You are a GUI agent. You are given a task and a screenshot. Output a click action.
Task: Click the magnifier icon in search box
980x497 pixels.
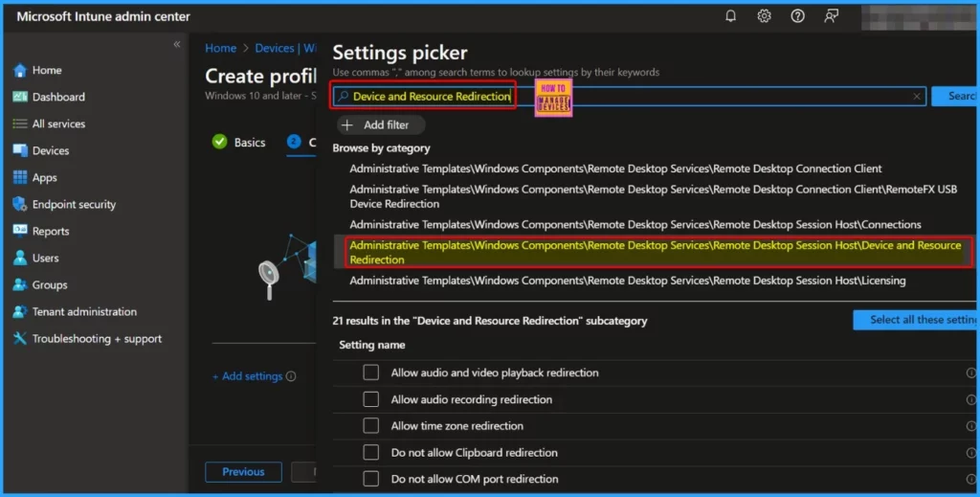343,97
